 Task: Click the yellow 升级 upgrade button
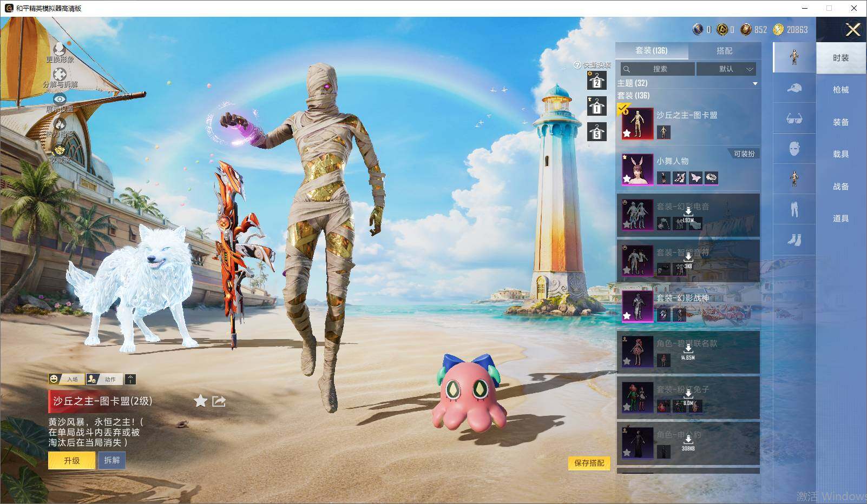click(x=71, y=461)
